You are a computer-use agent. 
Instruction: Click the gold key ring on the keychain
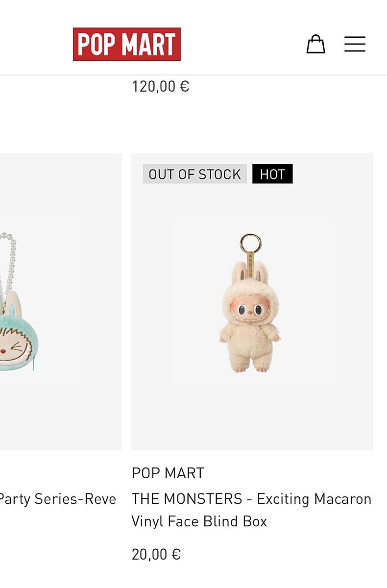point(250,243)
